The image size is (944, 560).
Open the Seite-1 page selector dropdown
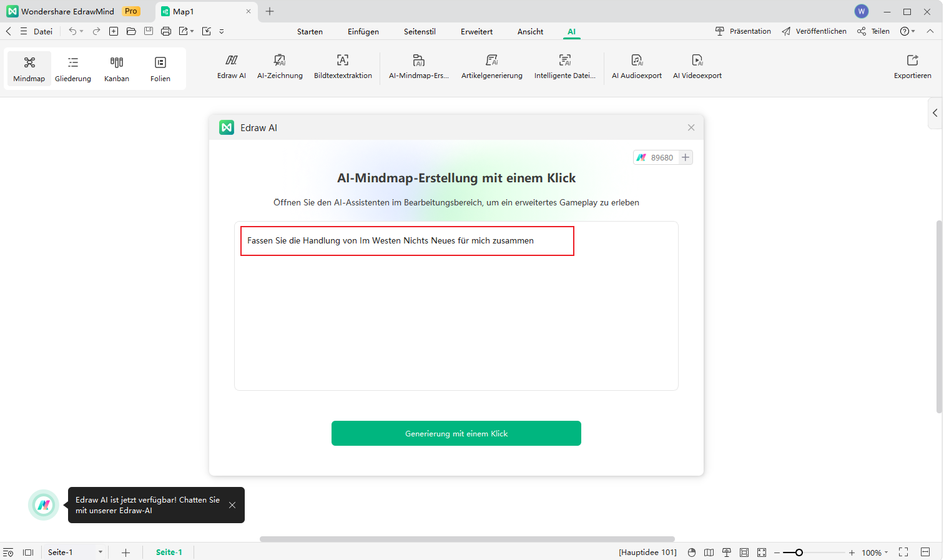(101, 553)
